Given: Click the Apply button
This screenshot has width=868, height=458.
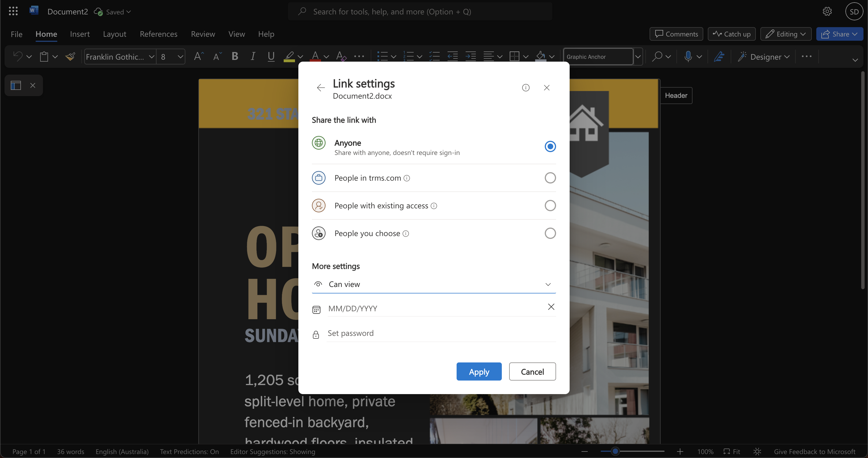Looking at the screenshot, I should [479, 372].
